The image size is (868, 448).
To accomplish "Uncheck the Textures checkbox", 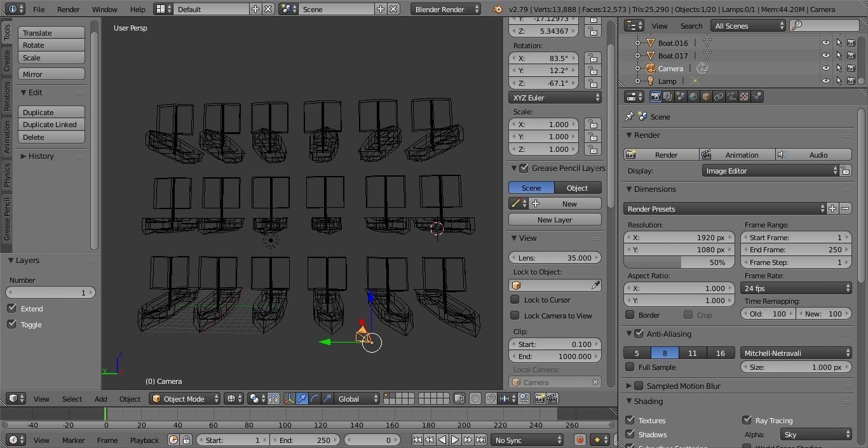I will pyautogui.click(x=630, y=420).
